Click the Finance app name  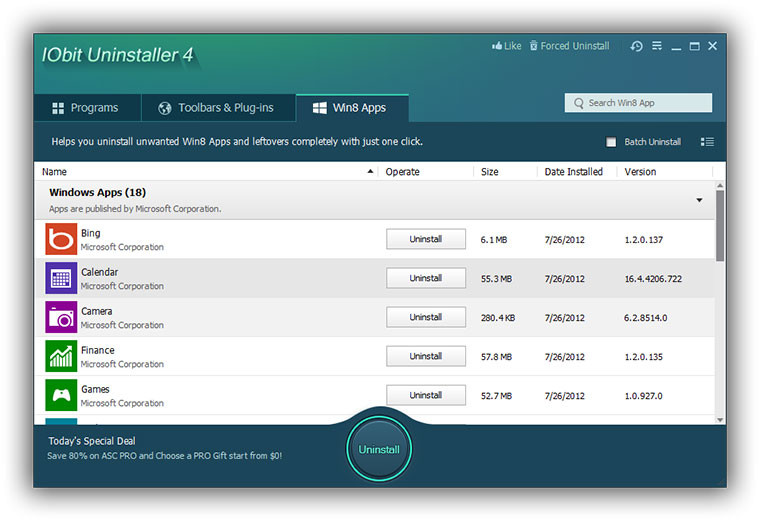pos(98,350)
